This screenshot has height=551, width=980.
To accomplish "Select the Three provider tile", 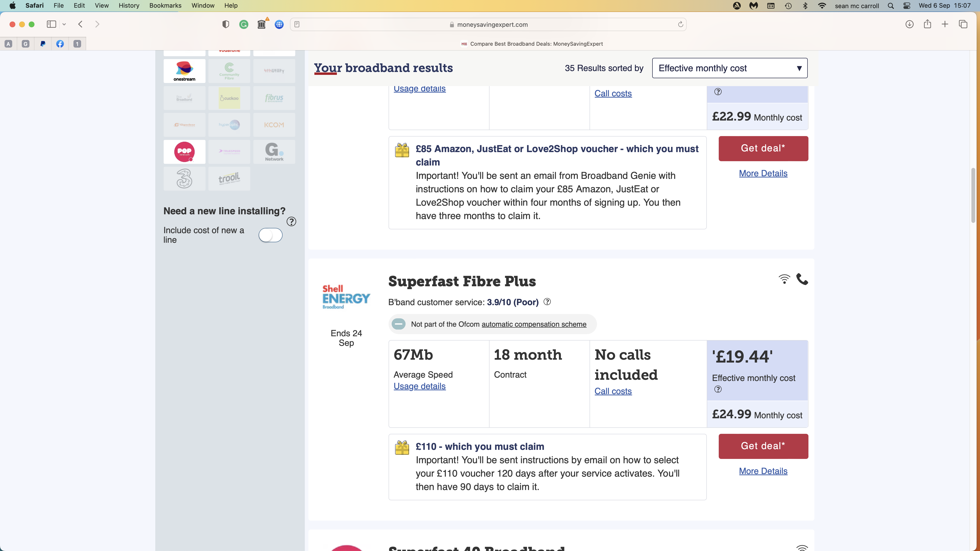I will tap(184, 179).
